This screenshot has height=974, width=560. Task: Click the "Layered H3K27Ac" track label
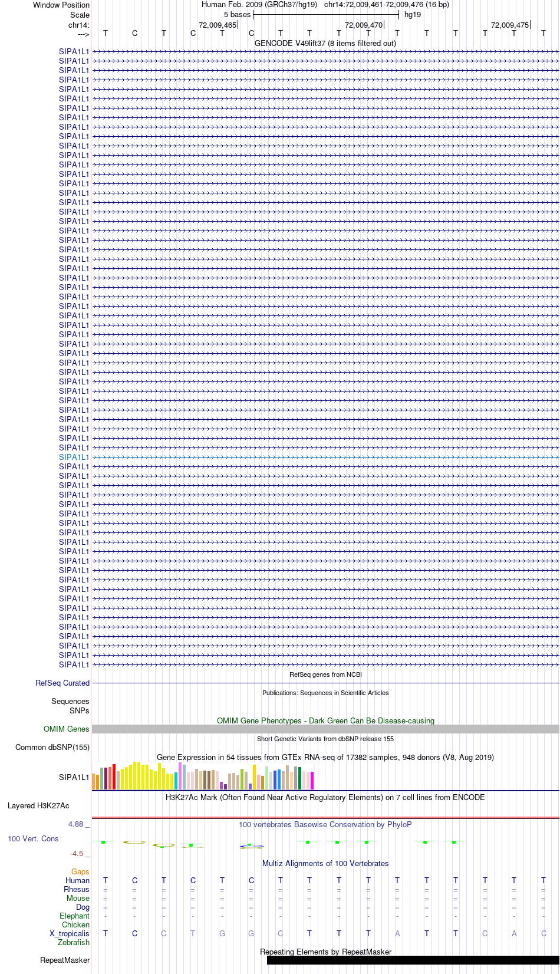38,805
